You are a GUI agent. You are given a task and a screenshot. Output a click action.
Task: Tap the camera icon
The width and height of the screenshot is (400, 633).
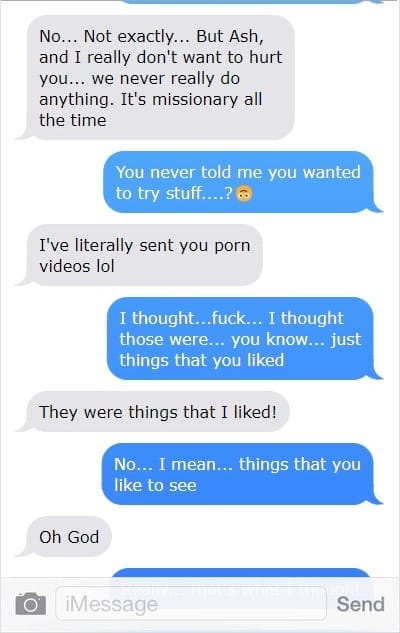click(x=31, y=604)
